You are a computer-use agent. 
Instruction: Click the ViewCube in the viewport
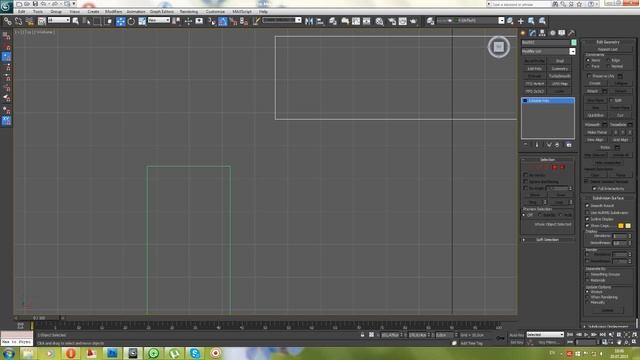(499, 47)
